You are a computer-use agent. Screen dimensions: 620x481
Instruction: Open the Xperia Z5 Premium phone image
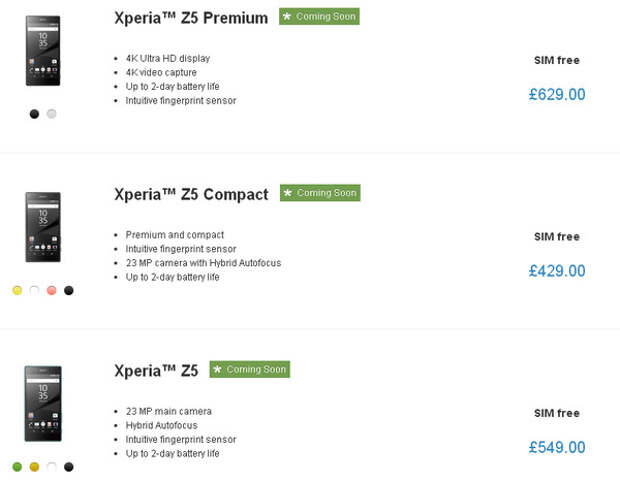(43, 51)
